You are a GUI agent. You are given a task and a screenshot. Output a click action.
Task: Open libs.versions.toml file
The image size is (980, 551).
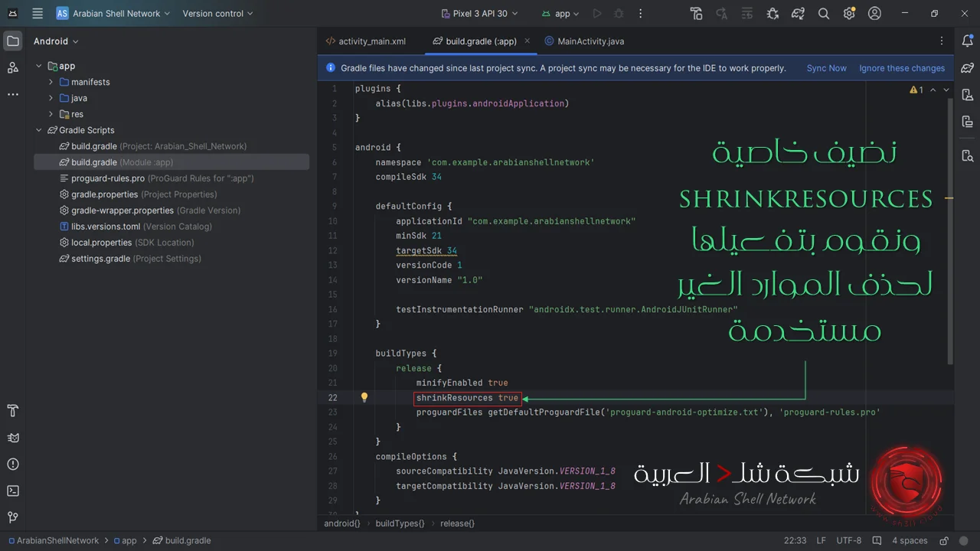click(x=136, y=227)
